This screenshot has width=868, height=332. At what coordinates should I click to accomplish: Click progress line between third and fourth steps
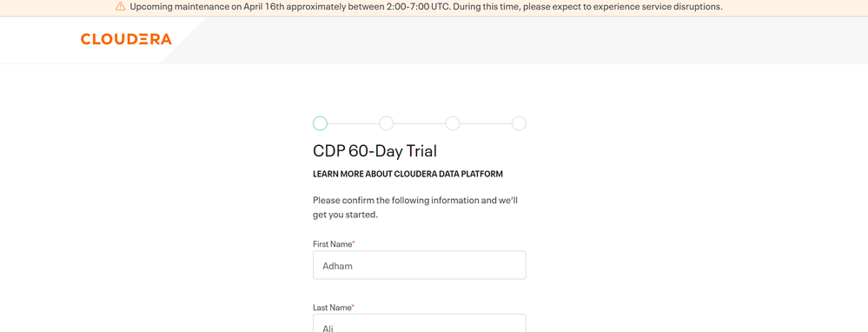point(486,123)
